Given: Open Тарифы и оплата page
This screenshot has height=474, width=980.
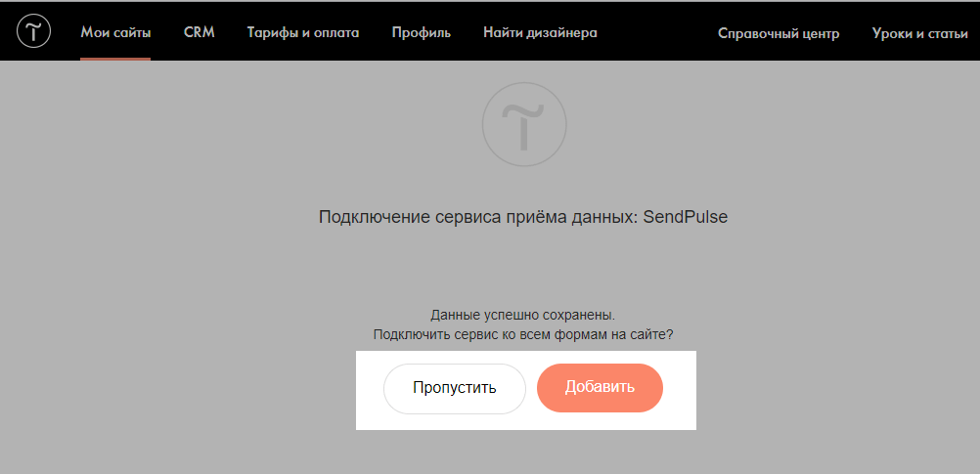Looking at the screenshot, I should [303, 33].
